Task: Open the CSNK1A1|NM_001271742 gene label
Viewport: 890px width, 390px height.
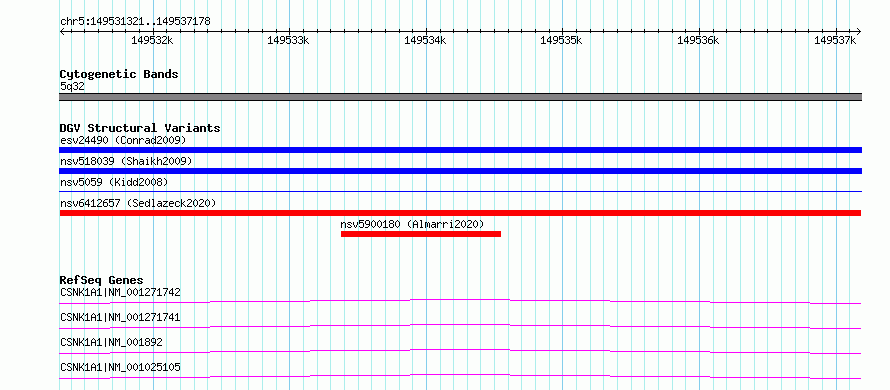Action: [120, 292]
